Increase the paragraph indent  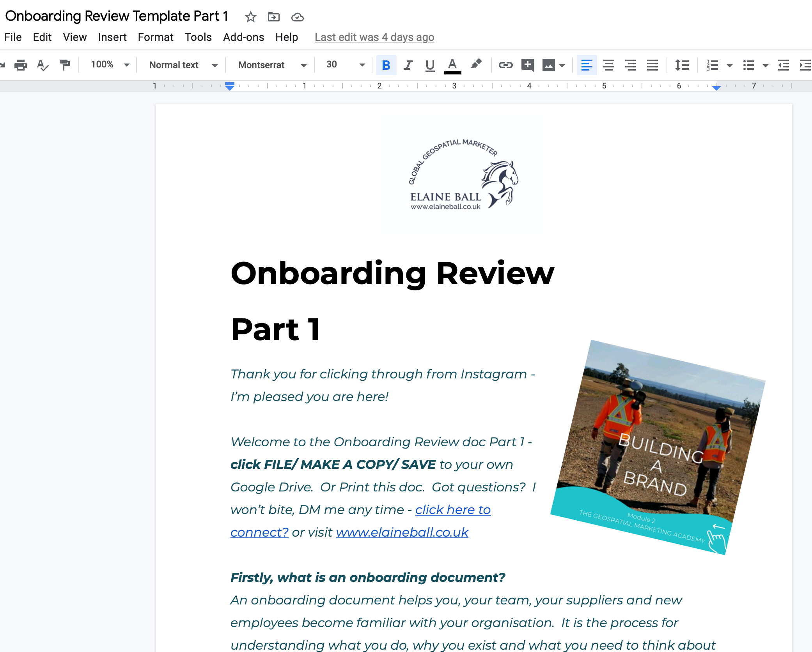805,65
